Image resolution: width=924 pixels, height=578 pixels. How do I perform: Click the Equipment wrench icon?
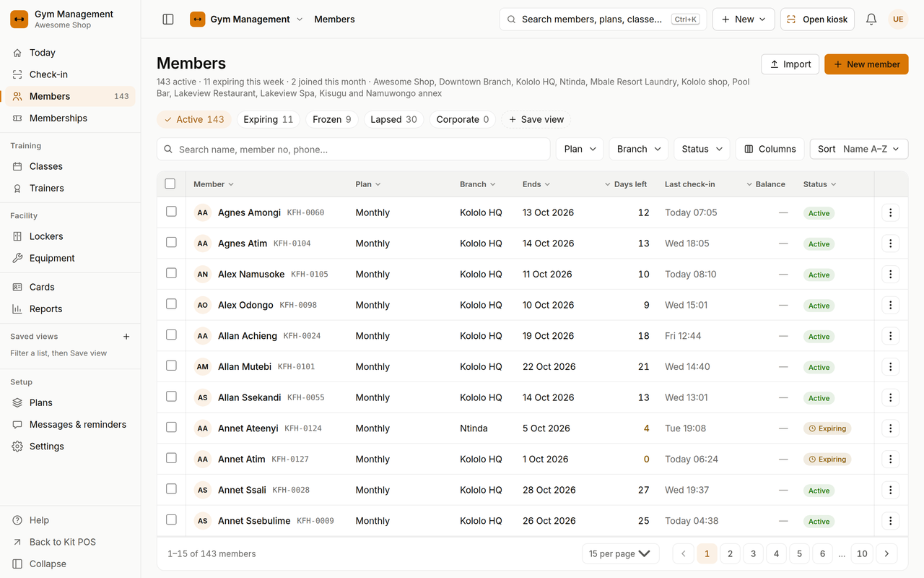tap(17, 258)
